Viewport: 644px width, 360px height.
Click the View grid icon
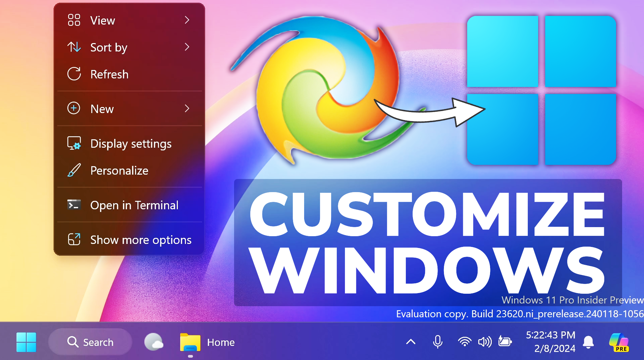click(x=74, y=20)
